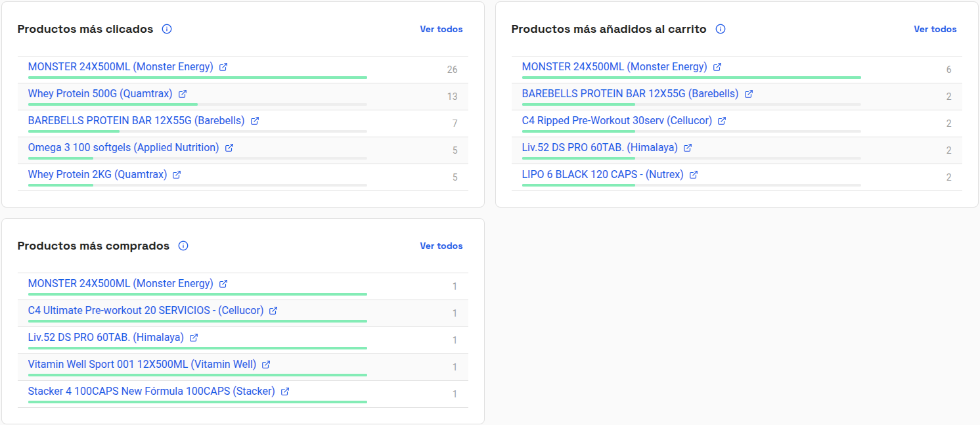Open external-link icon beside C4 Ultimate Pre-workout

(273, 311)
